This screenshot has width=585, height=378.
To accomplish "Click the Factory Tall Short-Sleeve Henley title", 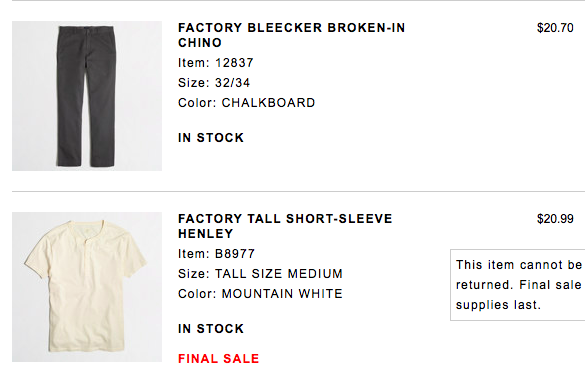I will click(x=285, y=226).
